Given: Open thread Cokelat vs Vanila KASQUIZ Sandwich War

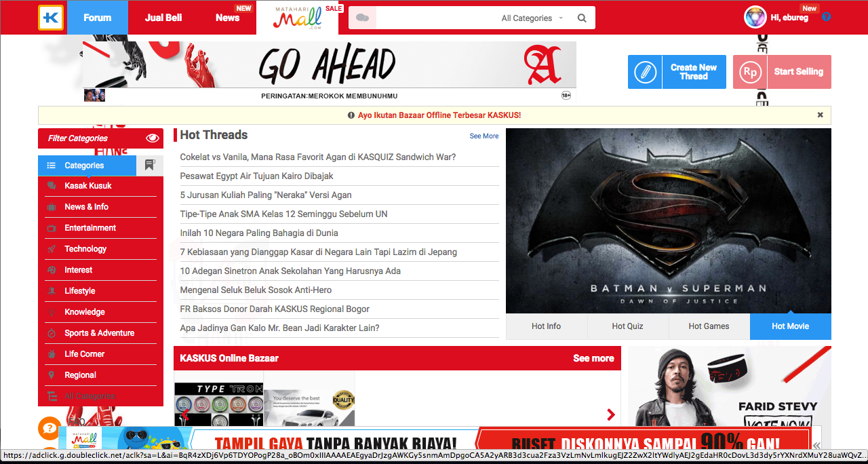Looking at the screenshot, I should click(x=318, y=157).
